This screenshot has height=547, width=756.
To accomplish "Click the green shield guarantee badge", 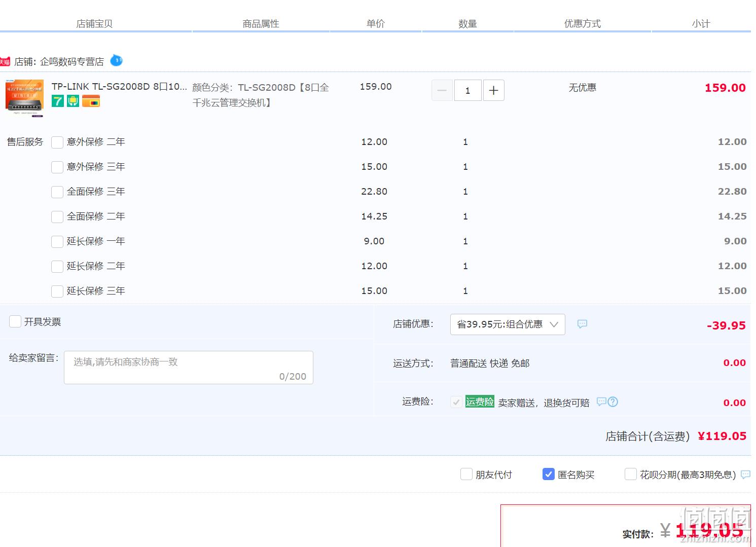I will (x=73, y=101).
